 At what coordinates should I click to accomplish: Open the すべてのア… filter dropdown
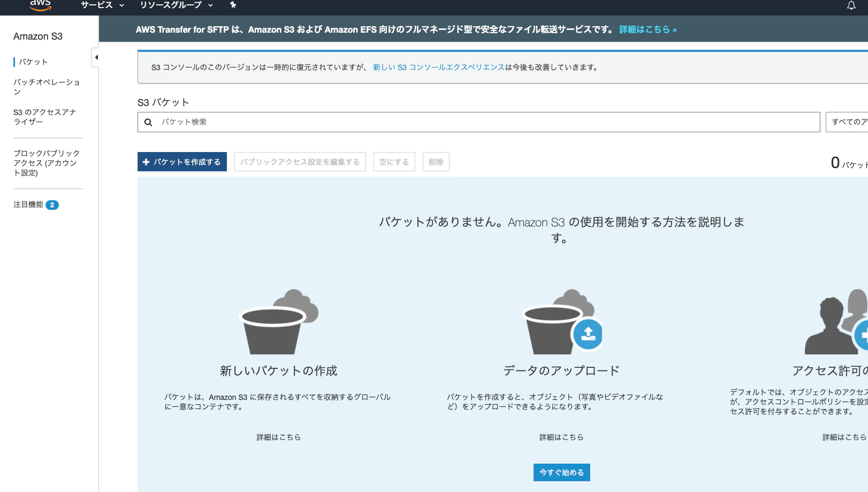(847, 122)
